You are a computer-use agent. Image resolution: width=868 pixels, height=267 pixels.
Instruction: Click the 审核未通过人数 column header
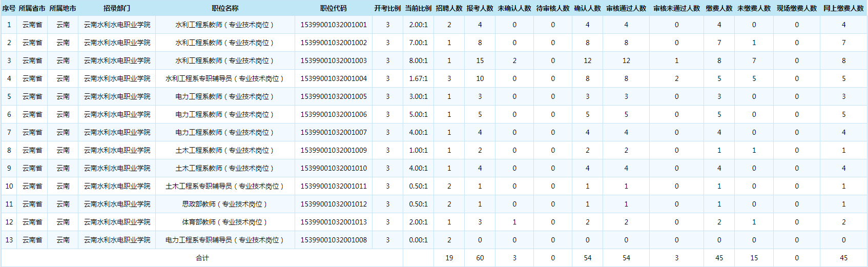tap(676, 8)
